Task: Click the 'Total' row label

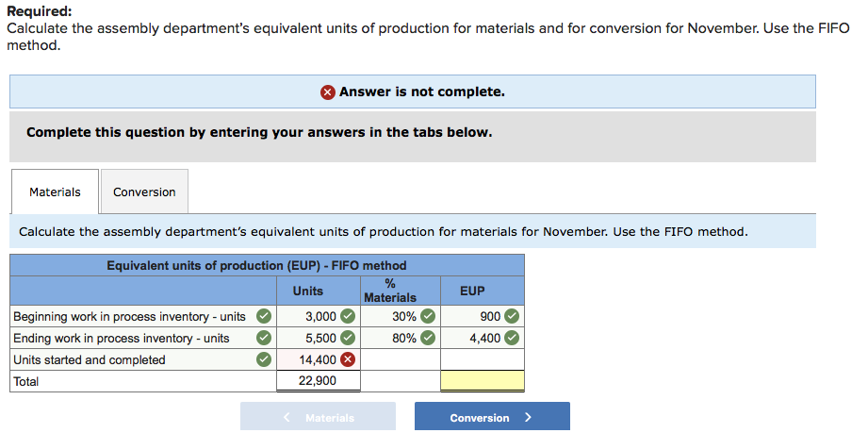Action: point(25,381)
